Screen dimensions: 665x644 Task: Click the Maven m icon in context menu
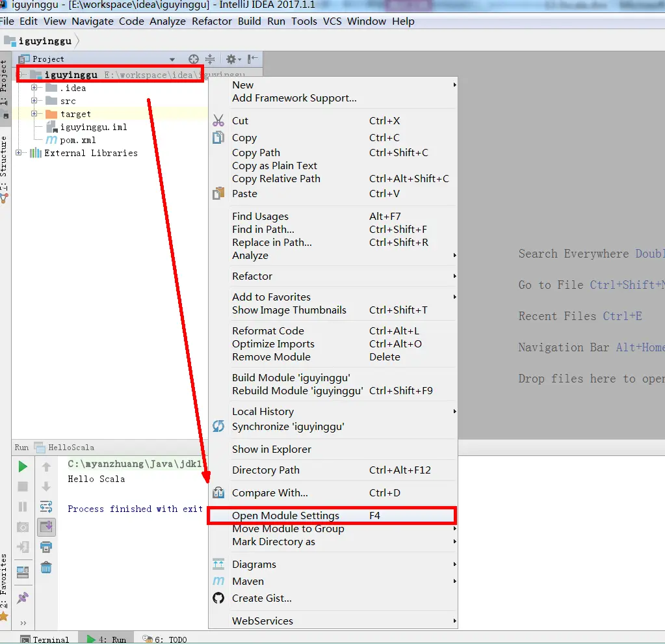pos(218,581)
